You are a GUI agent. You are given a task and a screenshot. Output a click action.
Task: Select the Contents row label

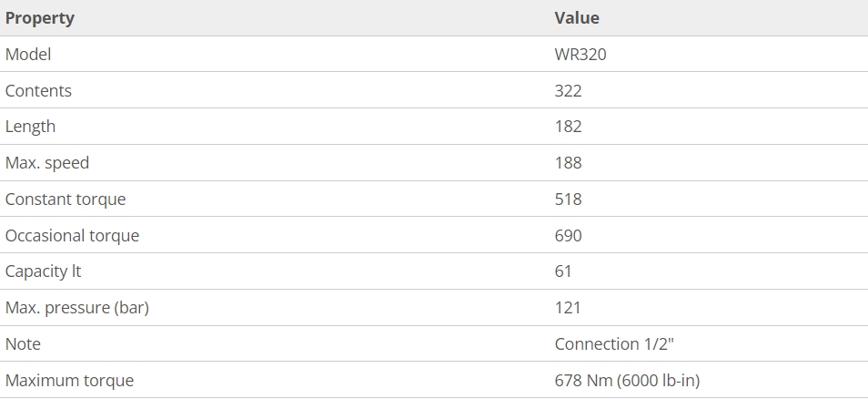pos(38,91)
